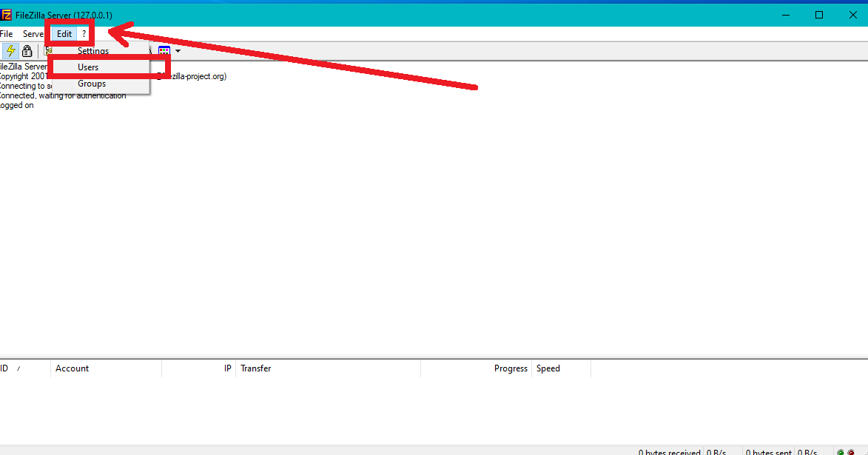Image resolution: width=868 pixels, height=455 pixels.
Task: Select Users in the Edit dropdown
Action: pyautogui.click(x=89, y=67)
